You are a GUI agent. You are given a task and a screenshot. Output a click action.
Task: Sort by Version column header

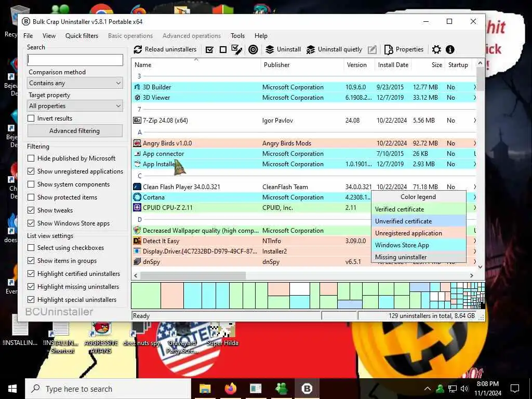[x=359, y=65]
